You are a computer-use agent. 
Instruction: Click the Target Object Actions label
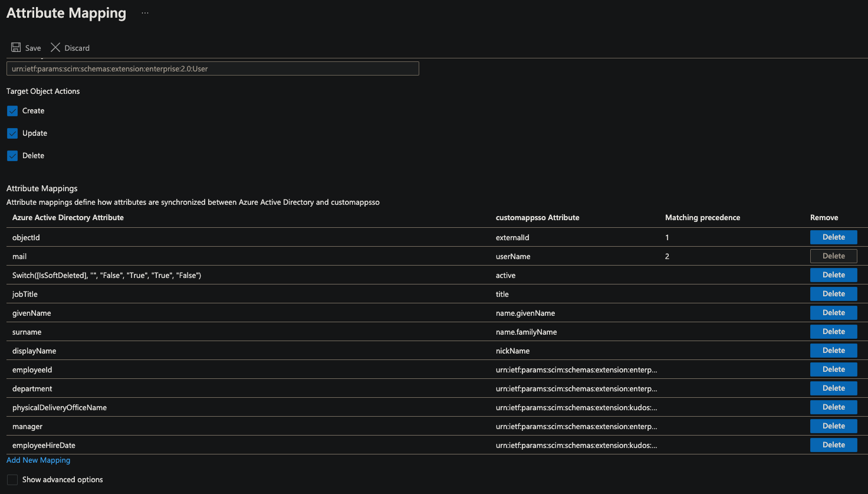pos(43,91)
